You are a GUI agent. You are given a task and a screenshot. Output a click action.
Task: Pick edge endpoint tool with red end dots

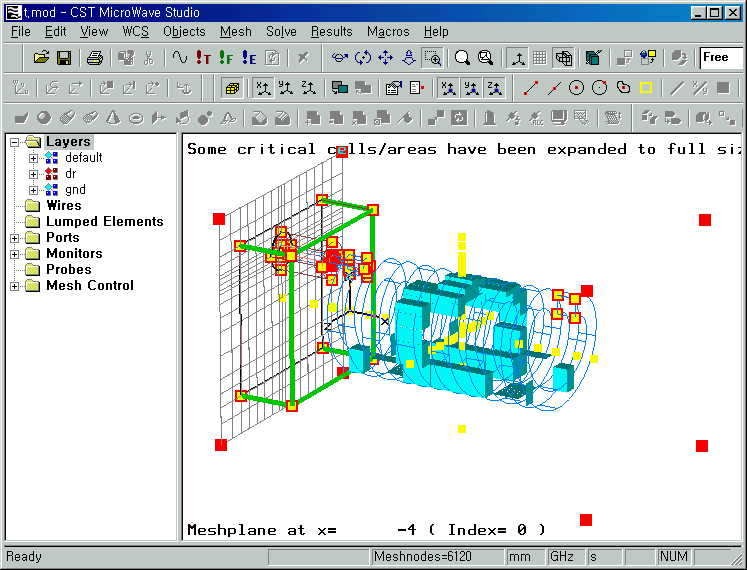[530, 88]
